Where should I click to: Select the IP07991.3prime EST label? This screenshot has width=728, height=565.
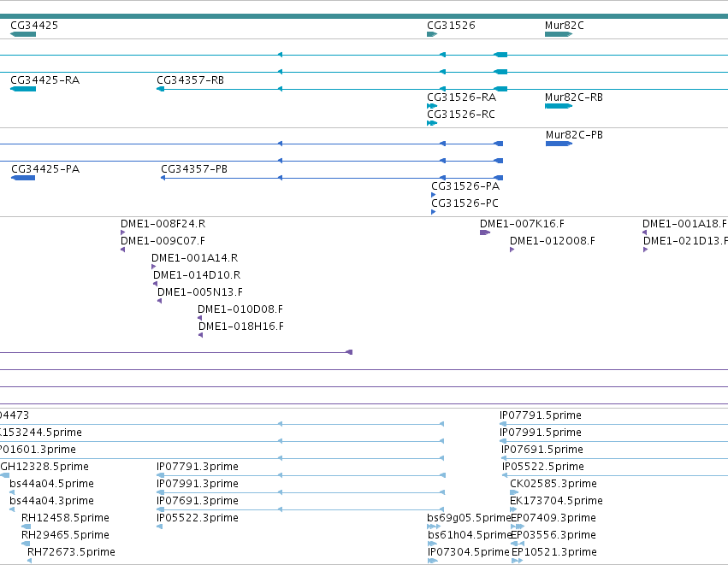point(198,485)
